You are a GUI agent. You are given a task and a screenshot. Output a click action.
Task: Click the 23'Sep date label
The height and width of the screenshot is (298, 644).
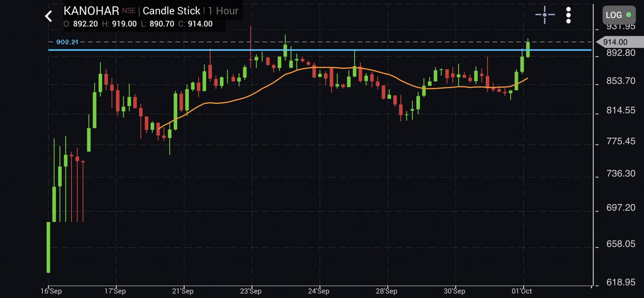[250, 291]
